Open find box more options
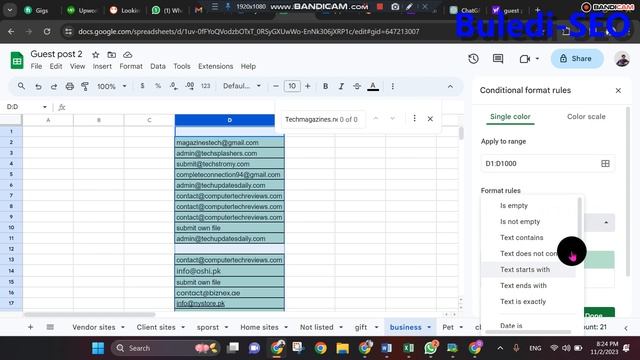The height and width of the screenshot is (360, 640). pyautogui.click(x=414, y=118)
